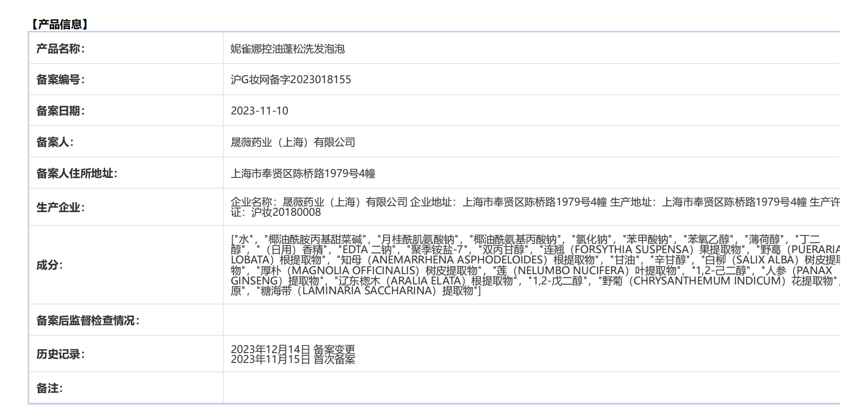Viewport: 868px width, 411px height.
Task: Click the 产品名称 row label
Action: click(61, 49)
